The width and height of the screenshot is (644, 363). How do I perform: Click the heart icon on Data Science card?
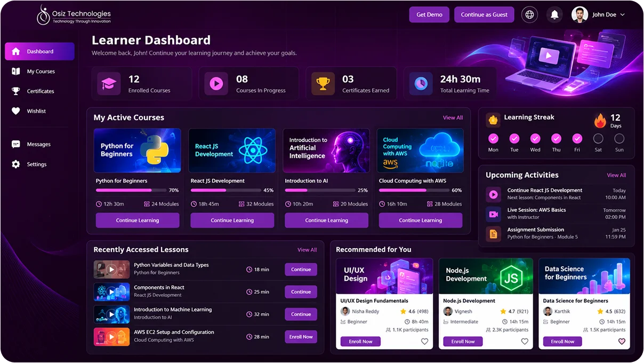(622, 342)
